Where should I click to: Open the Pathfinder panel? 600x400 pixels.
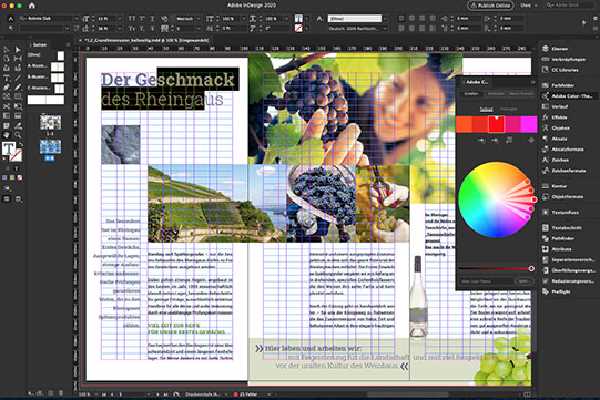[567, 238]
